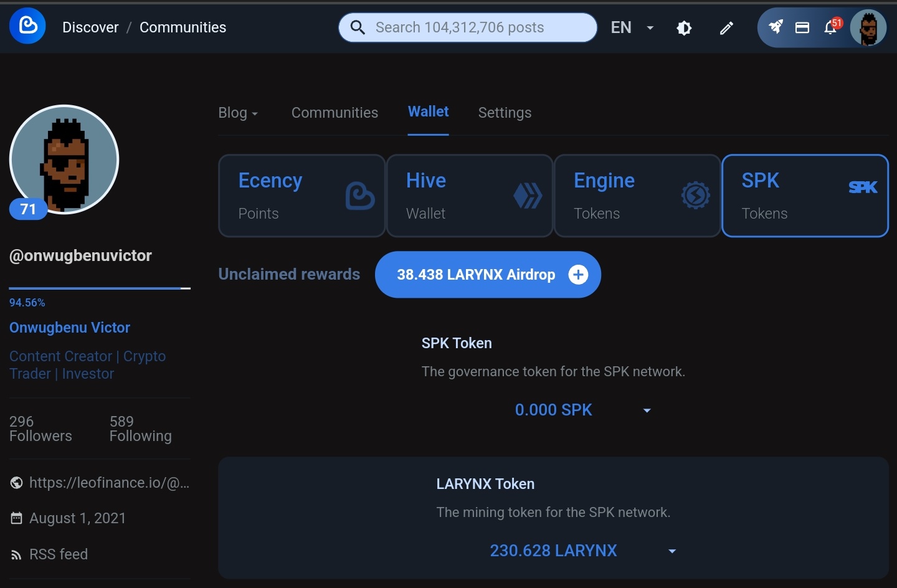The width and height of the screenshot is (897, 588).
Task: Expand the Blog dropdown tab
Action: [x=238, y=113]
